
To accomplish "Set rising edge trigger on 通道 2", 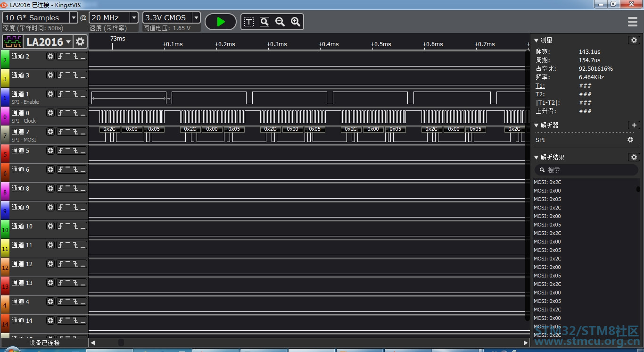I will point(60,56).
